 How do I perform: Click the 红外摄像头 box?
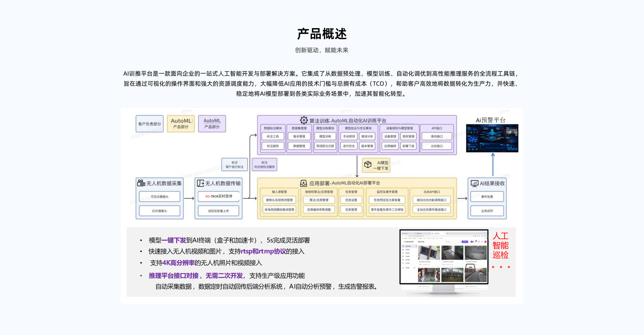(x=160, y=211)
